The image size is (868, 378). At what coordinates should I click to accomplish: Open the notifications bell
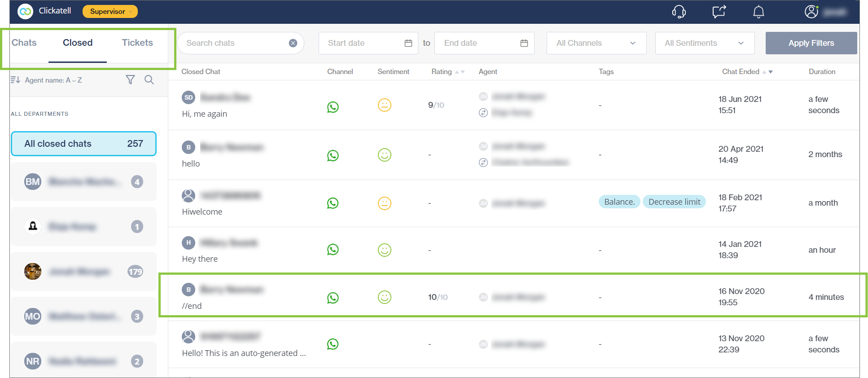click(758, 12)
